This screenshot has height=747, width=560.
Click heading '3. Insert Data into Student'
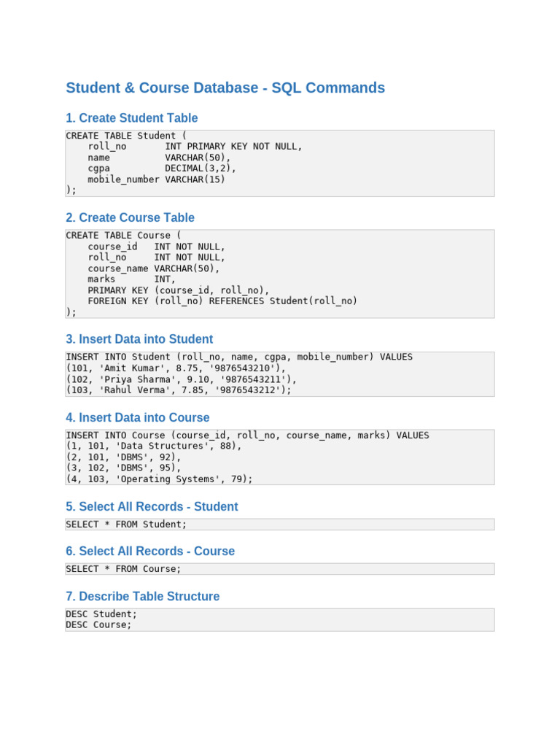[139, 338]
